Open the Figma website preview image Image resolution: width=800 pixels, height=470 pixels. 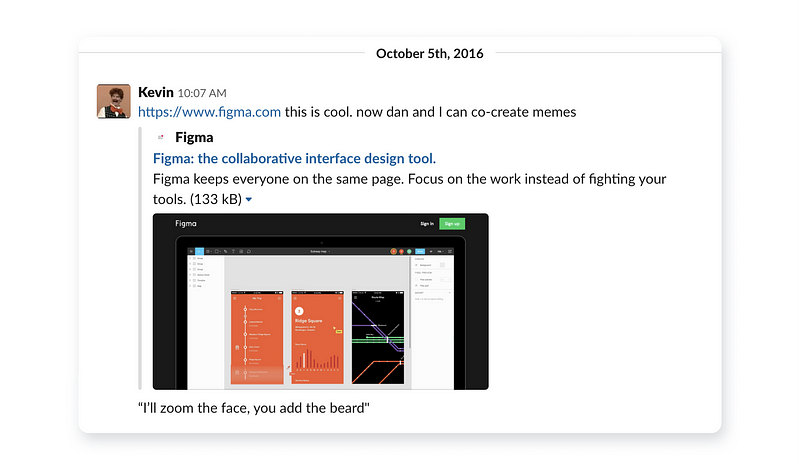coord(320,302)
